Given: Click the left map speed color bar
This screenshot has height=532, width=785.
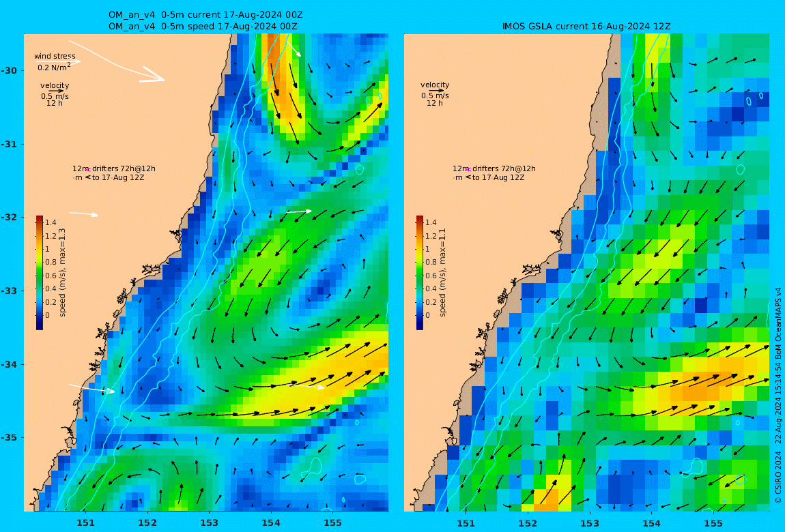Looking at the screenshot, I should (40, 273).
